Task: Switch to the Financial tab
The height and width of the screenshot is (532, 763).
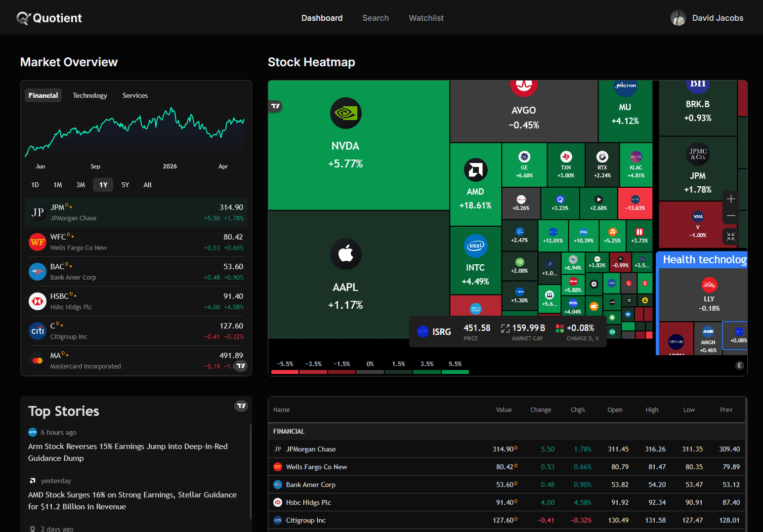Action: 43,95
